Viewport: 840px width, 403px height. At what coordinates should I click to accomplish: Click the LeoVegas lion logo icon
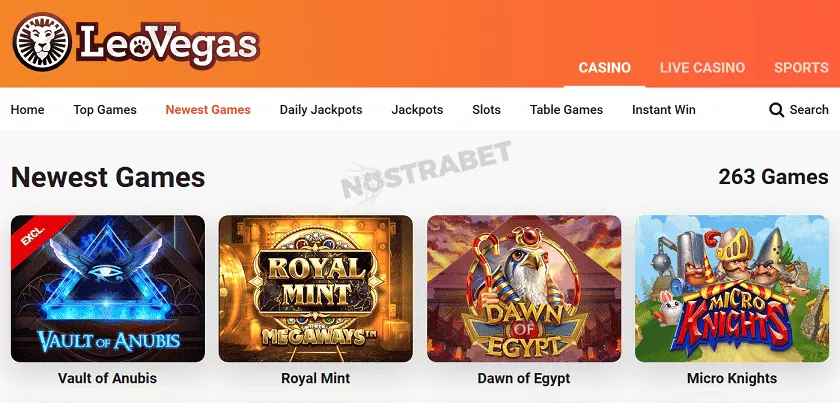click(x=42, y=42)
